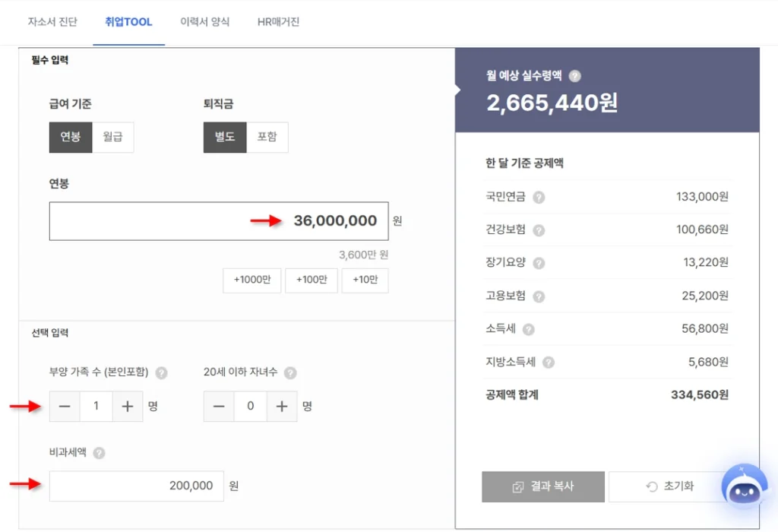
Task: Click the 결과 복사 copy button
Action: click(x=542, y=486)
